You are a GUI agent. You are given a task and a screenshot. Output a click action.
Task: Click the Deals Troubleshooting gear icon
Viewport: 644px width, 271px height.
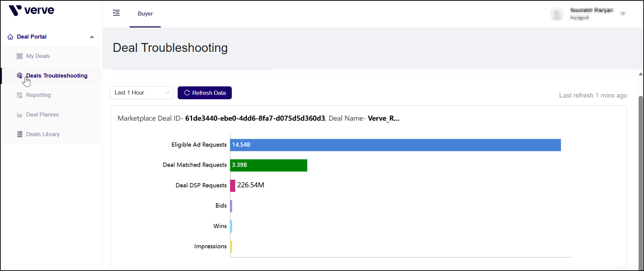20,76
